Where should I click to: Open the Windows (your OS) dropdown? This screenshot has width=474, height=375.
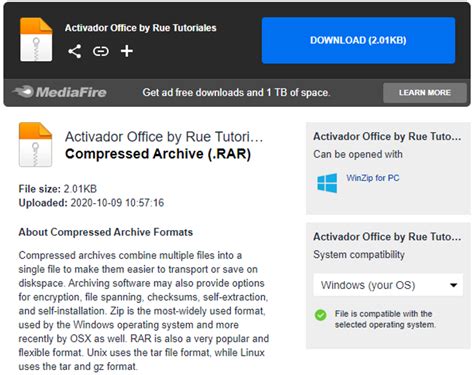point(388,285)
